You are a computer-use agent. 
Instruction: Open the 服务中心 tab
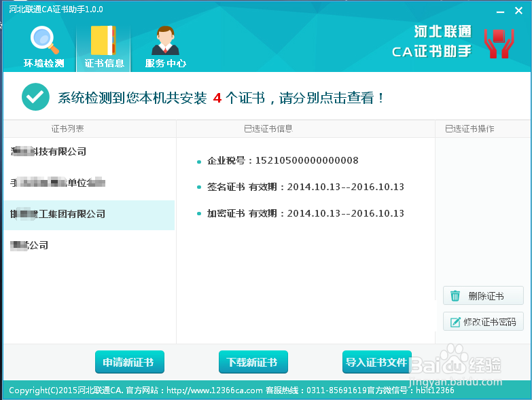pos(166,47)
